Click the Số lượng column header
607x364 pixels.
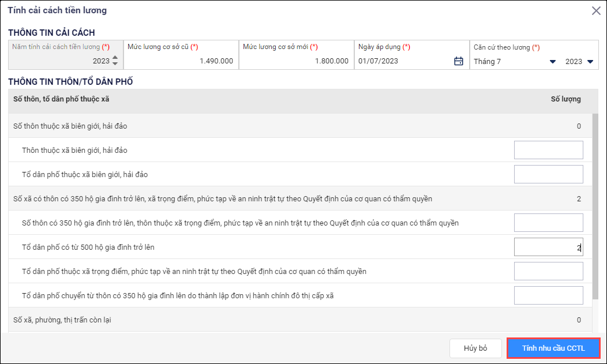pos(565,99)
